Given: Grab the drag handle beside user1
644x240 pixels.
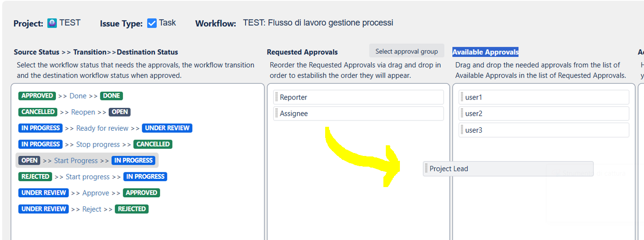Looking at the screenshot, I should coord(462,97).
